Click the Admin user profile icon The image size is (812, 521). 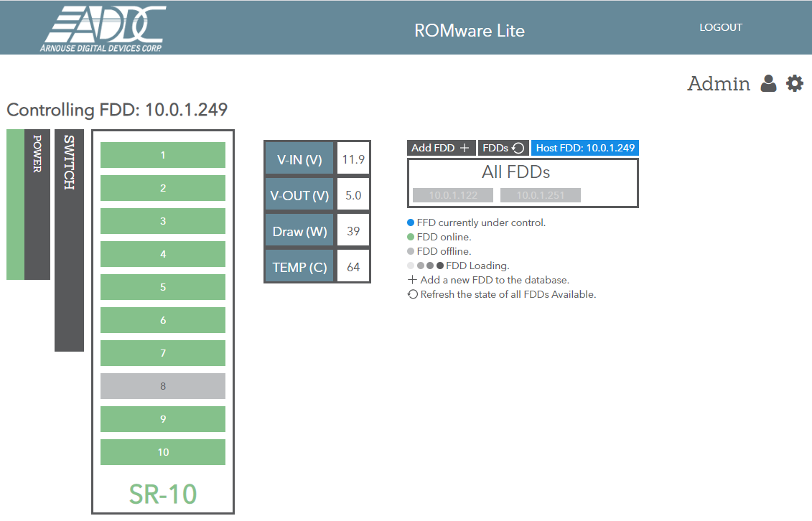(x=768, y=83)
